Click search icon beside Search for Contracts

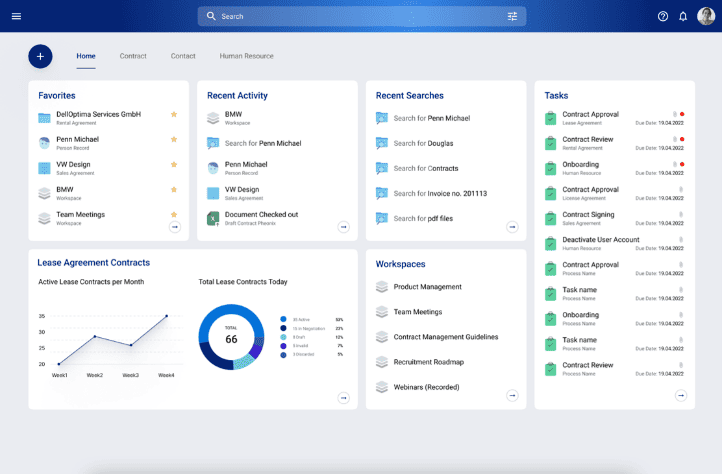(382, 168)
